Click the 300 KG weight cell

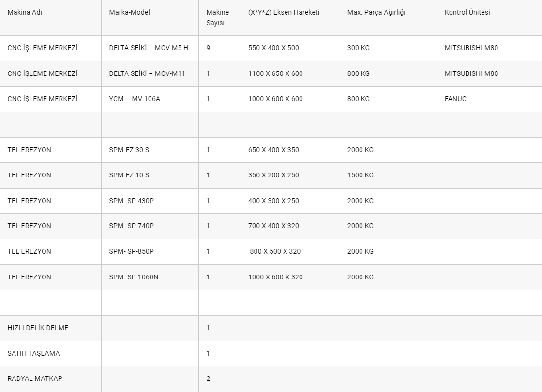click(x=389, y=48)
